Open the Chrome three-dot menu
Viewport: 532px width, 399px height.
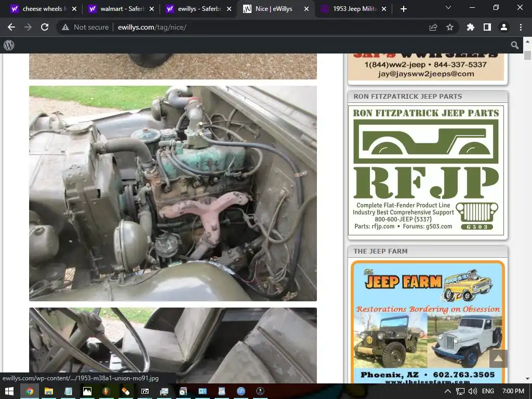pos(521,27)
